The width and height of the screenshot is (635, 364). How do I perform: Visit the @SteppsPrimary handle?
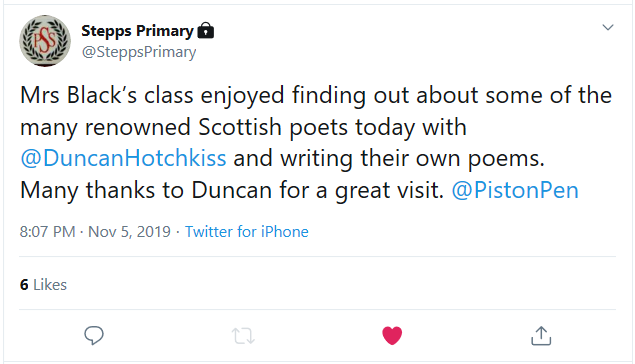coord(139,52)
